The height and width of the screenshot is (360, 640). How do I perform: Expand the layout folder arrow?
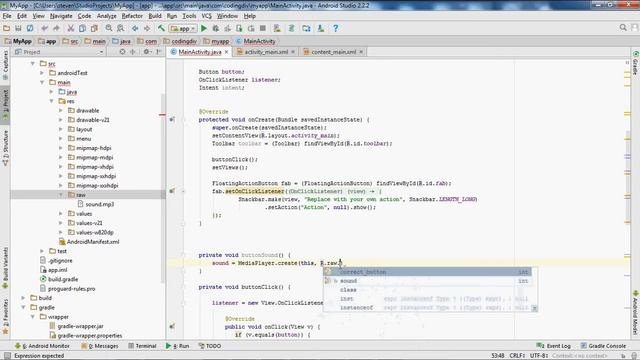(61, 129)
